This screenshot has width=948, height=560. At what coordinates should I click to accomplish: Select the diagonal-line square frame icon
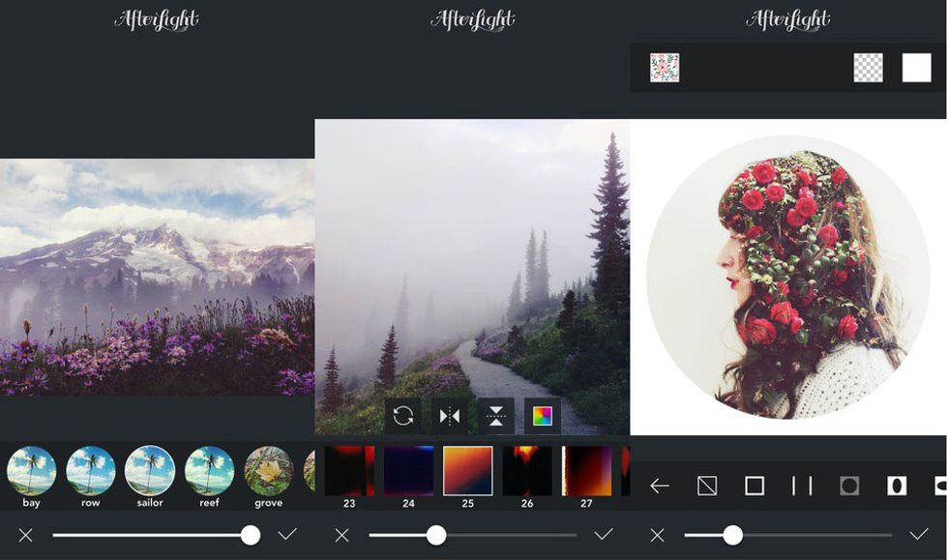[x=707, y=486]
